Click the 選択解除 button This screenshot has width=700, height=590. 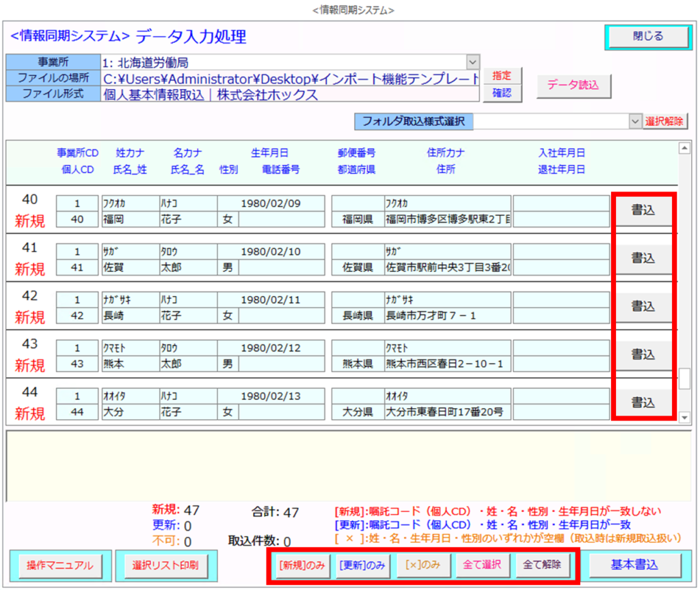[665, 121]
